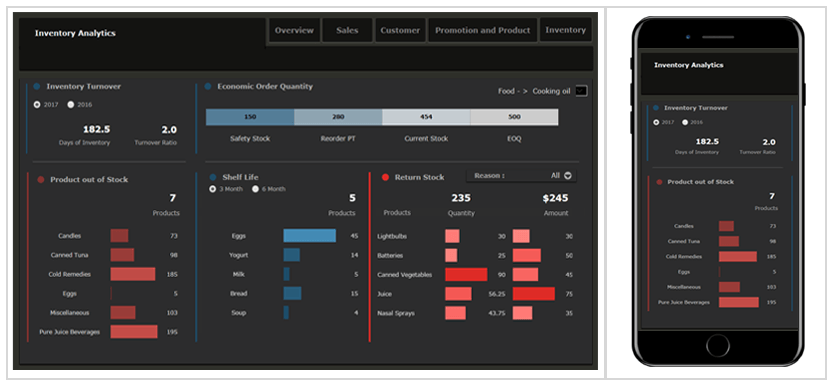
Task: Select the 2016 radio button on desktop view
Action: click(71, 105)
